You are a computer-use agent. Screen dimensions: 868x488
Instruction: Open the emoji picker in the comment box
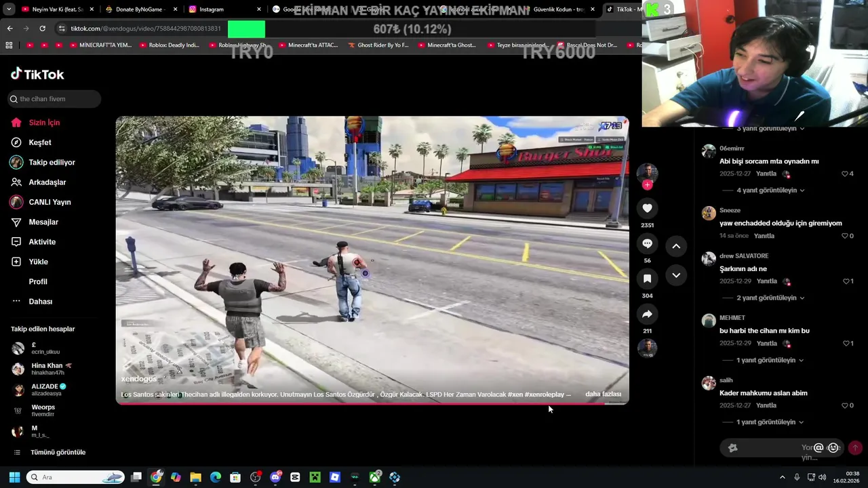tap(833, 447)
